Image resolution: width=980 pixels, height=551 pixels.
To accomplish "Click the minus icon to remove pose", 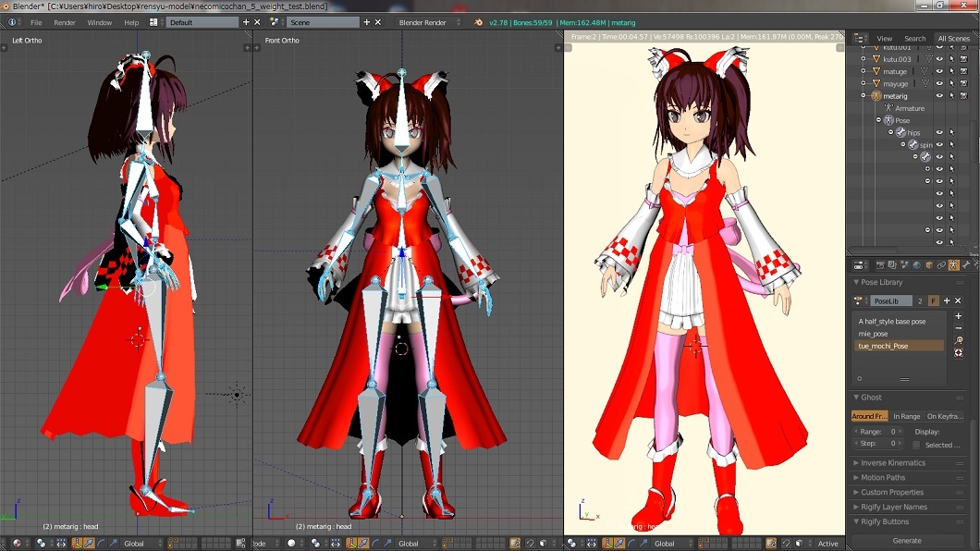I will click(x=958, y=328).
